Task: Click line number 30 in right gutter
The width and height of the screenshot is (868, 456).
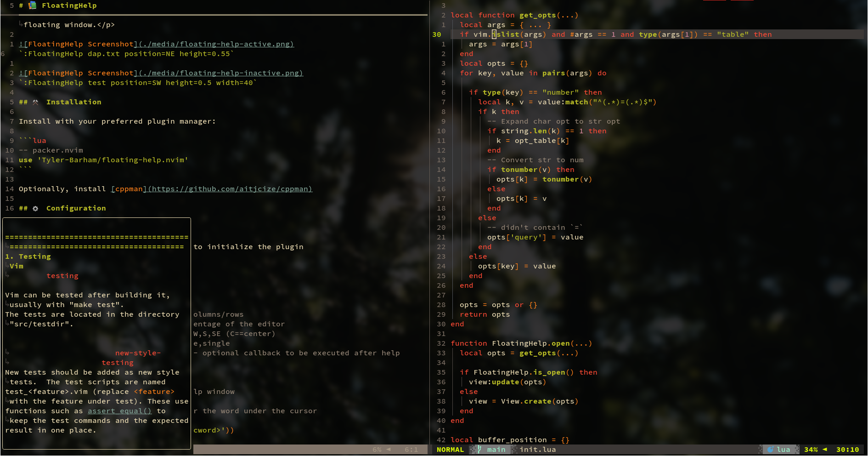Action: [x=436, y=34]
